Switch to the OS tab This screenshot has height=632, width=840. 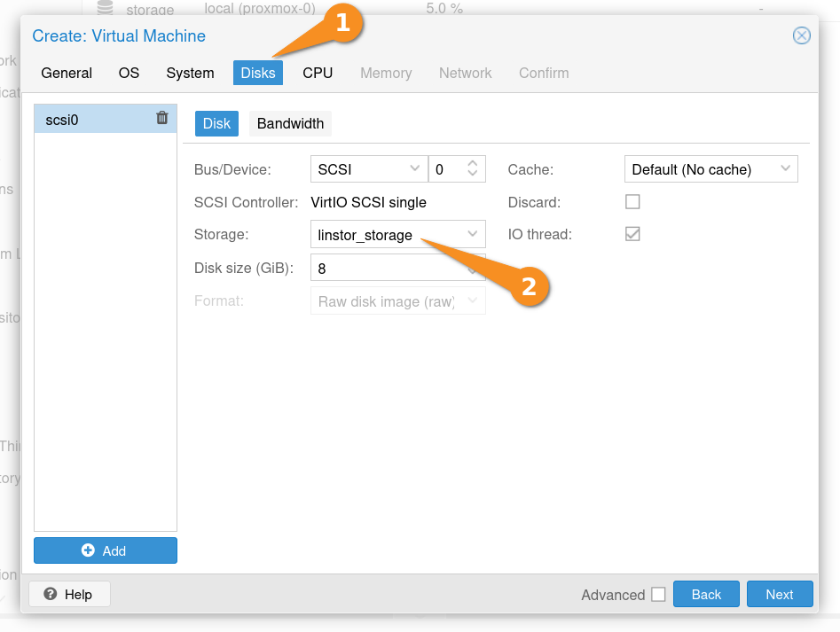[x=129, y=73]
